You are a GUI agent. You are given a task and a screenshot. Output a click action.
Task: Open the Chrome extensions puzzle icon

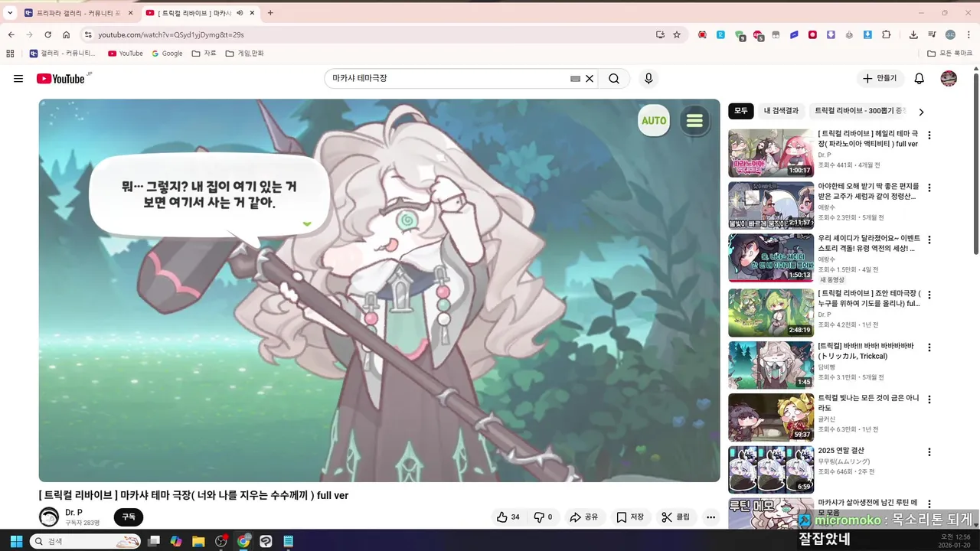coord(887,34)
